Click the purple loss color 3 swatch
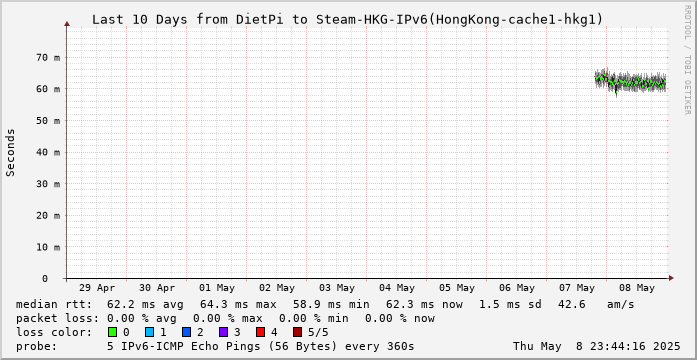Screen dimensions: 697x360 point(224,332)
